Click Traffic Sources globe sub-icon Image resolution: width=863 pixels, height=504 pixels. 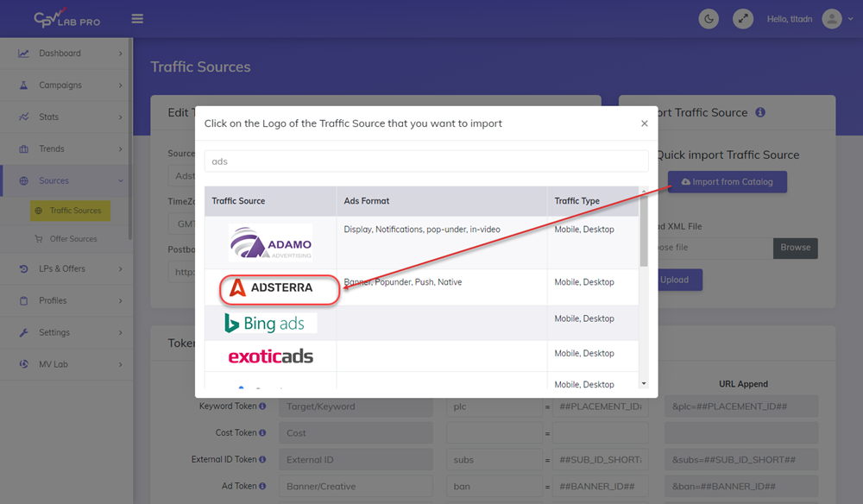[x=39, y=211]
